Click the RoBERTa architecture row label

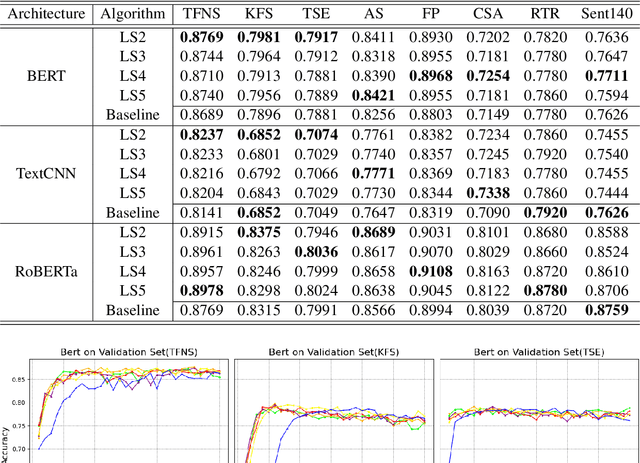(x=45, y=272)
